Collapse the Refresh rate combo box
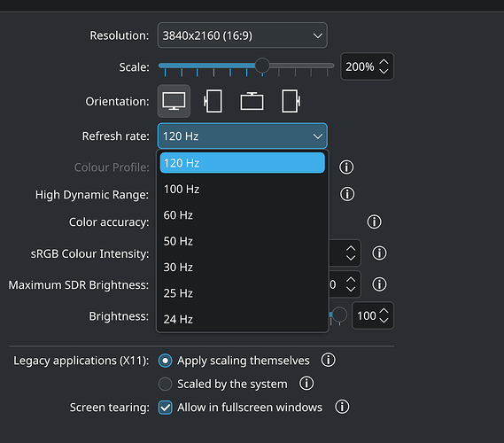 click(243, 136)
